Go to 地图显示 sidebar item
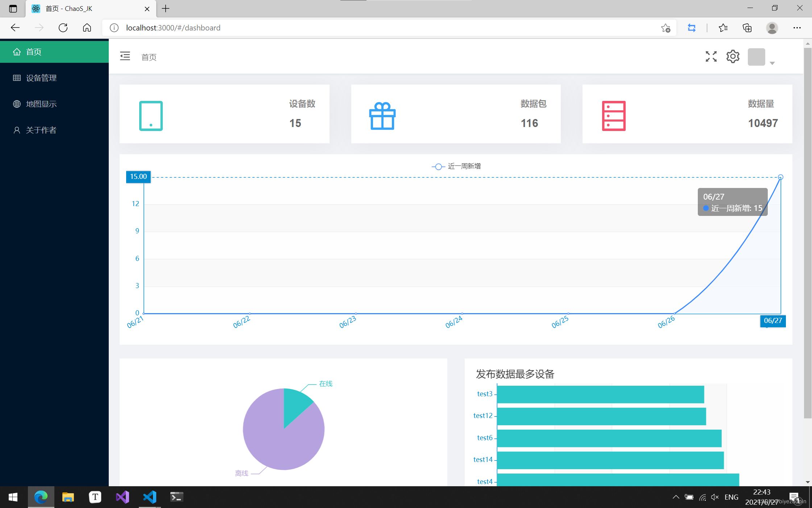The height and width of the screenshot is (508, 812). (x=41, y=104)
